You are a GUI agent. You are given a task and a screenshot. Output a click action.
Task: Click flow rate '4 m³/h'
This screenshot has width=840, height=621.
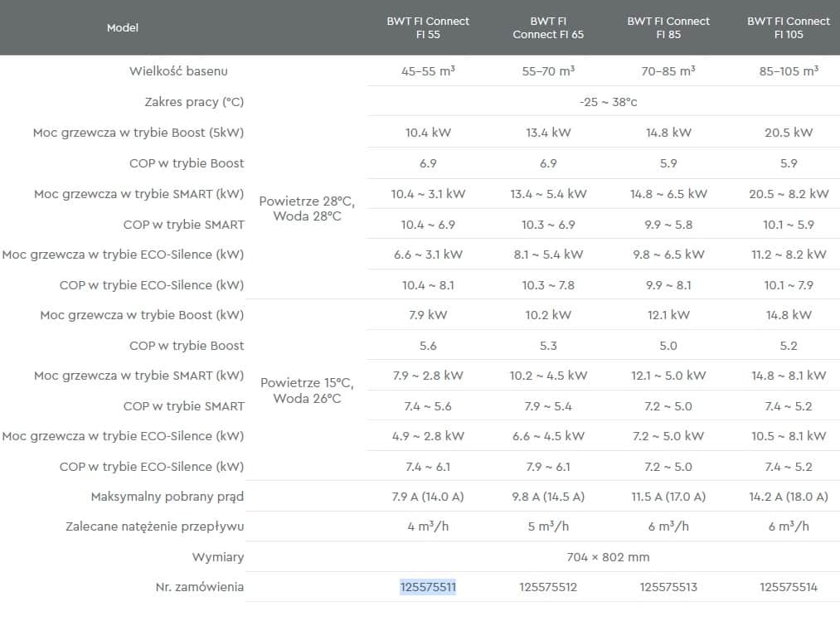point(428,526)
